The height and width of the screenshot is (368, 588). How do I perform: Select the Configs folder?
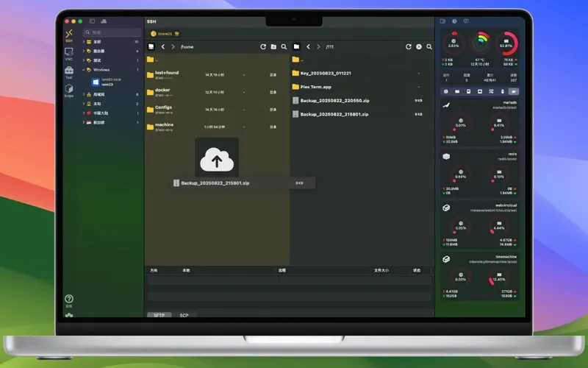216,109
